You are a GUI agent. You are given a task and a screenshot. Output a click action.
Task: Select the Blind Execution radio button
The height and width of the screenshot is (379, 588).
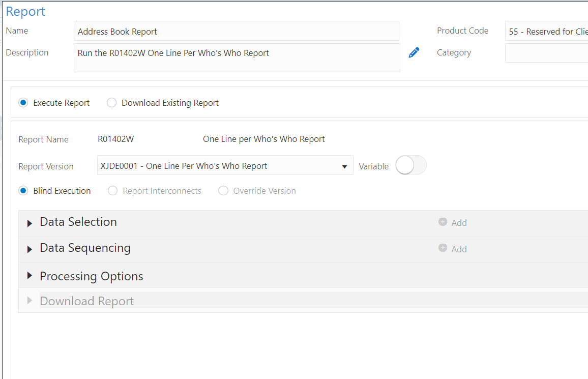pos(23,191)
